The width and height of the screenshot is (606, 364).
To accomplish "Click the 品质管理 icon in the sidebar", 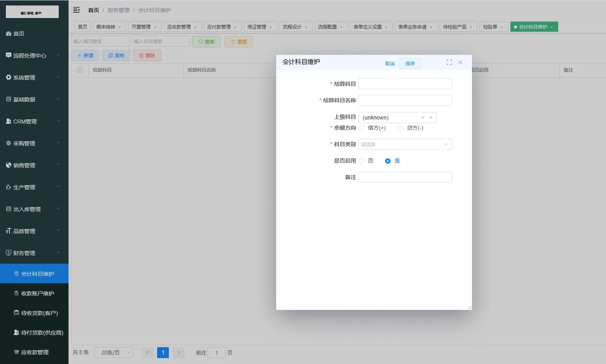I will pyautogui.click(x=8, y=231).
